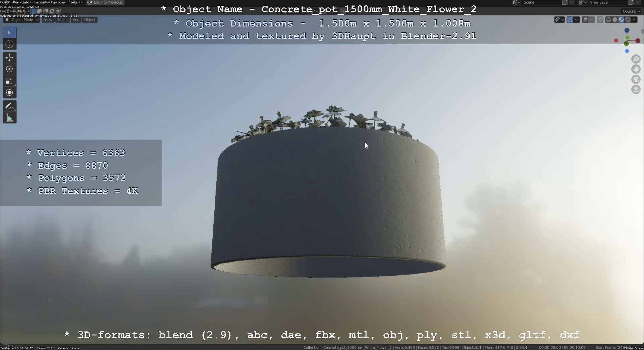Click the Scene name field
This screenshot has height=350, width=644.
[541, 3]
